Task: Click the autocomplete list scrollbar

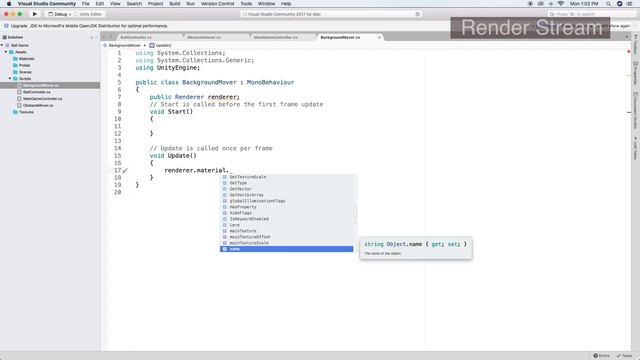Action: click(355, 215)
